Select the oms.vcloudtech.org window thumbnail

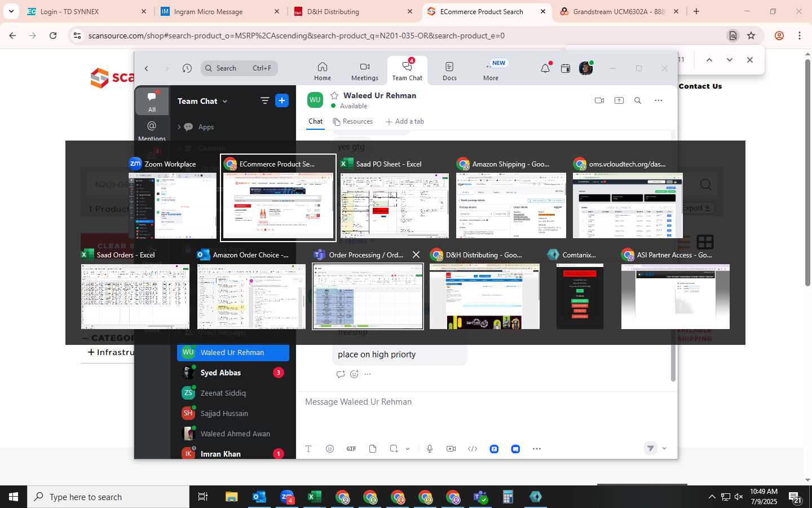pyautogui.click(x=628, y=198)
